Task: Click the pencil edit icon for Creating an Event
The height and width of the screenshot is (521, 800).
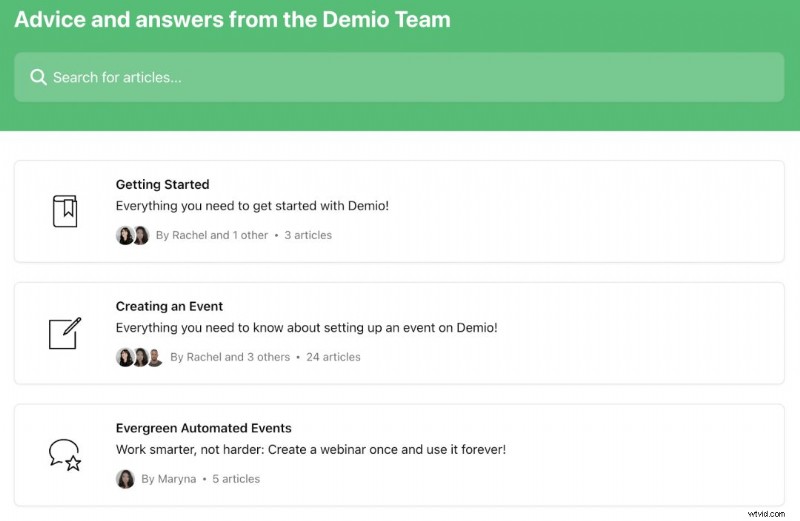Action: [65, 333]
